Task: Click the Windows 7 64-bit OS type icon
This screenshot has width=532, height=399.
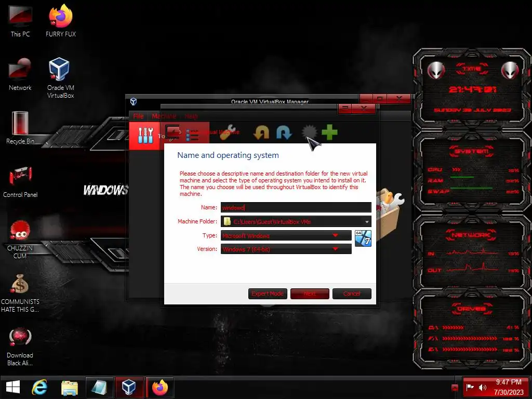Action: [x=363, y=238]
